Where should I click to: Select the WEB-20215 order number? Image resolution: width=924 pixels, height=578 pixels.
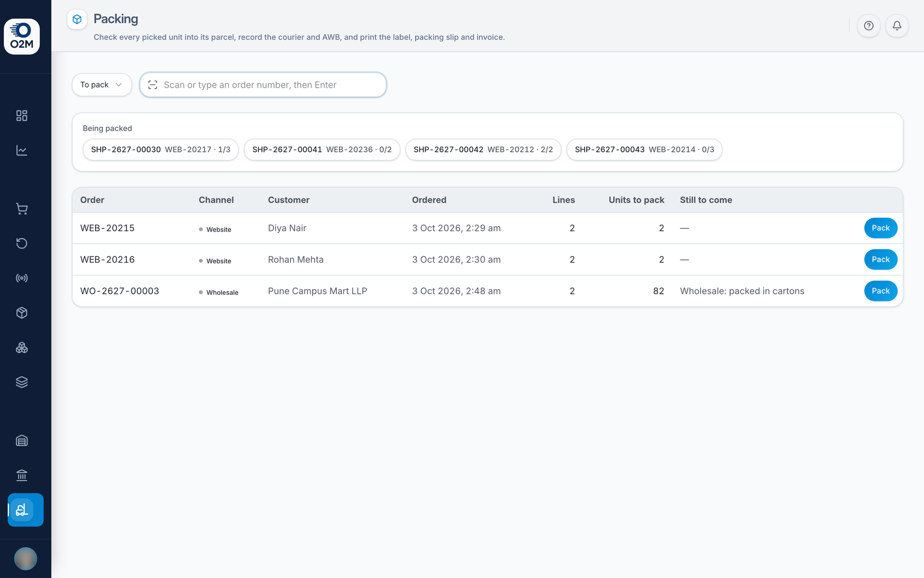107,228
